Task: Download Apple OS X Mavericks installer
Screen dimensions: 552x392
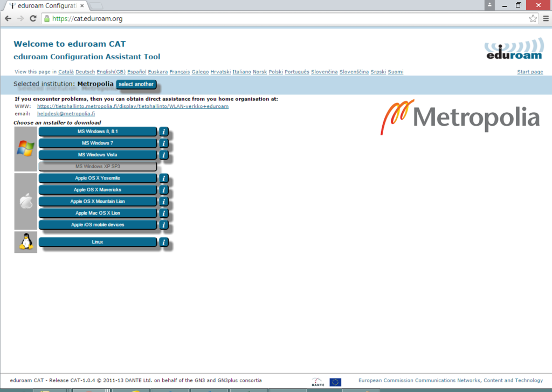Action: tap(98, 190)
